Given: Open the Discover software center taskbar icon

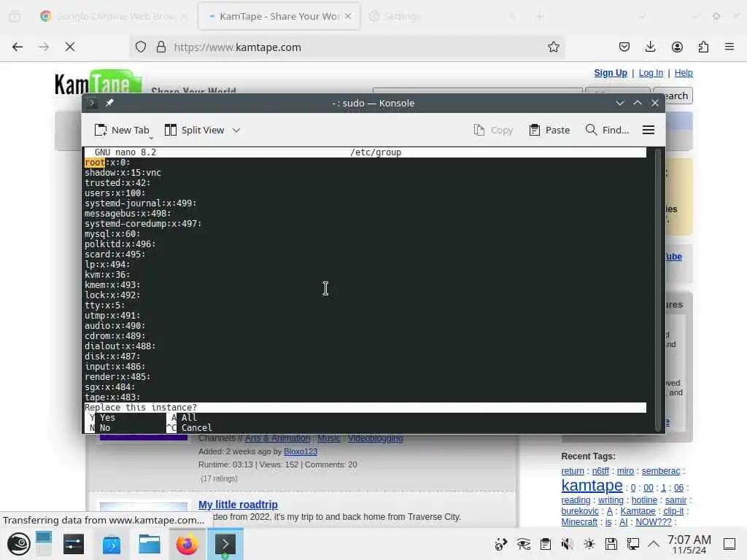Looking at the screenshot, I should 112,544.
